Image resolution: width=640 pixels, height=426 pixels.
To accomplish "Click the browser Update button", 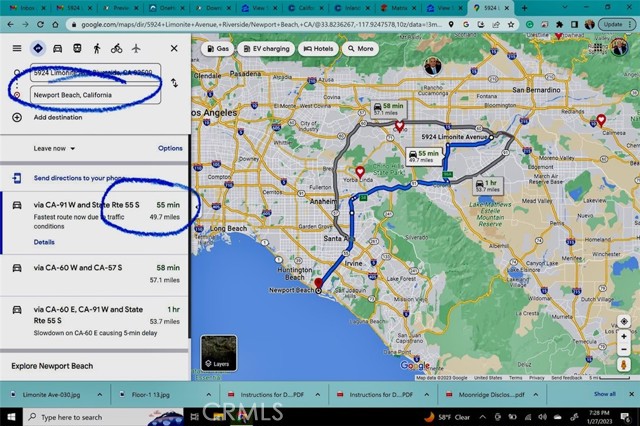I will point(615,24).
